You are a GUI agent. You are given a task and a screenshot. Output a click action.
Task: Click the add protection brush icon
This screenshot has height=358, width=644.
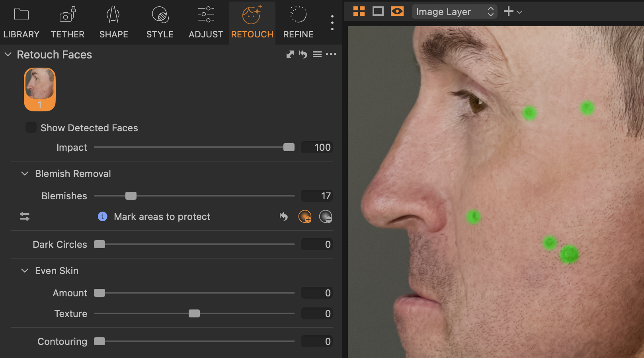pos(305,216)
